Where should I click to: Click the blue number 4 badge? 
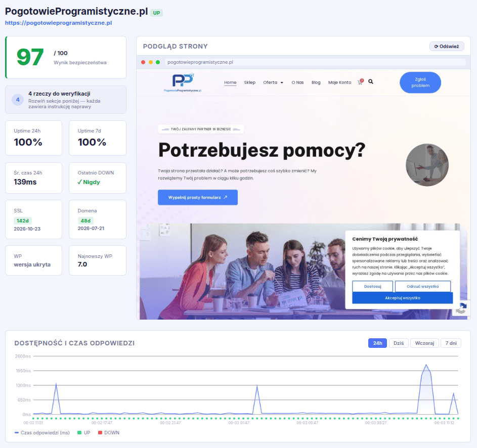pos(18,100)
